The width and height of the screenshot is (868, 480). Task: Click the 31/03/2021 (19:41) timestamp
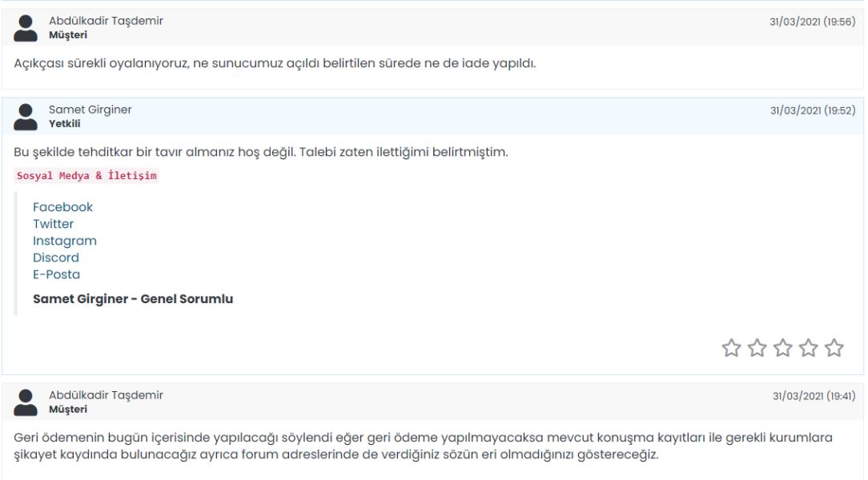pyautogui.click(x=814, y=397)
